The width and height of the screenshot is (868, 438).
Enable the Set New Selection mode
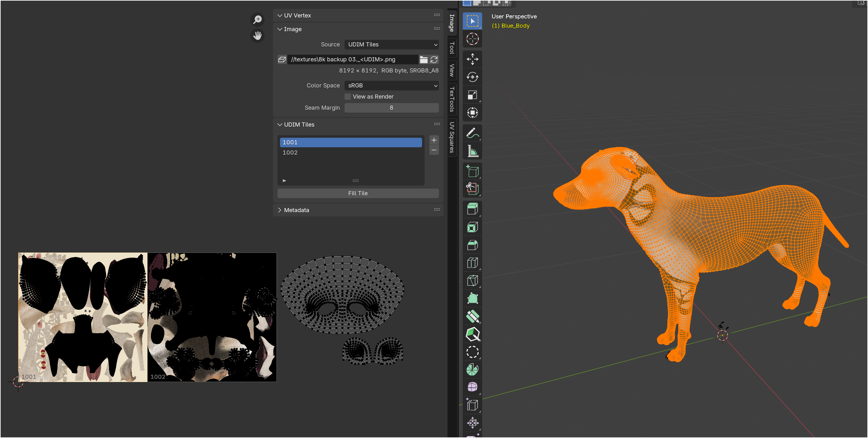point(467,3)
